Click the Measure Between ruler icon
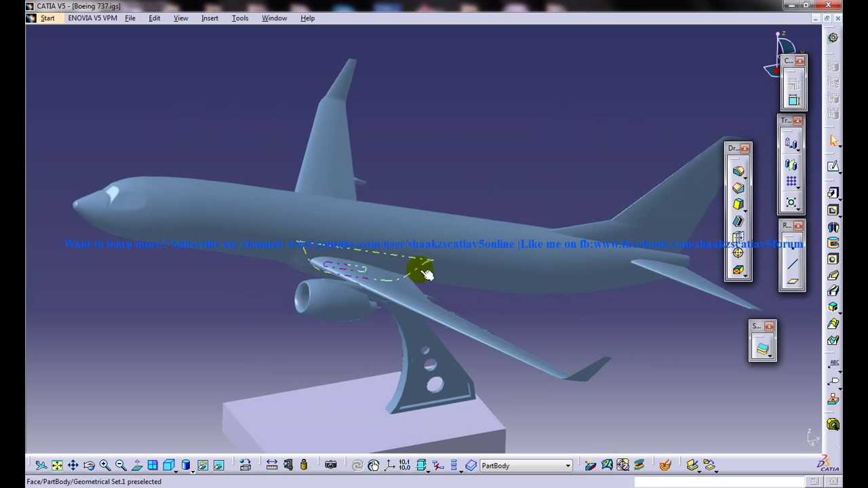 pos(272,466)
